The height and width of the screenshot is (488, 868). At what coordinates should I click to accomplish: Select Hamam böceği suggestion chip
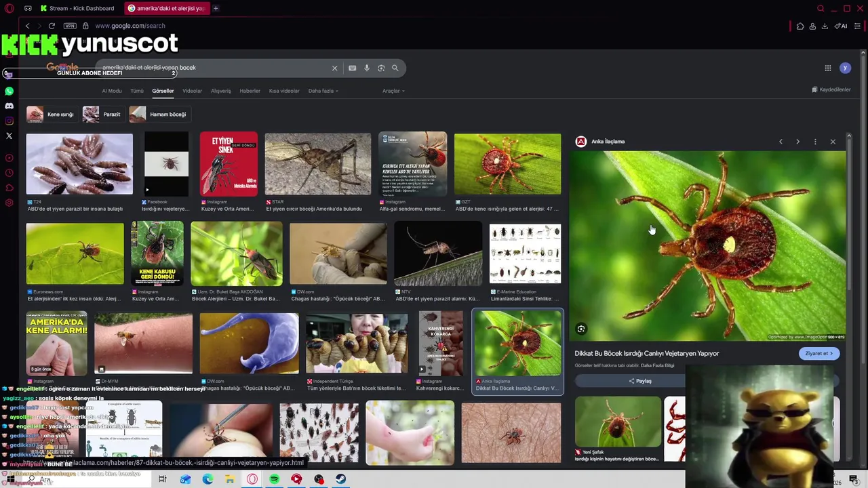(x=159, y=114)
